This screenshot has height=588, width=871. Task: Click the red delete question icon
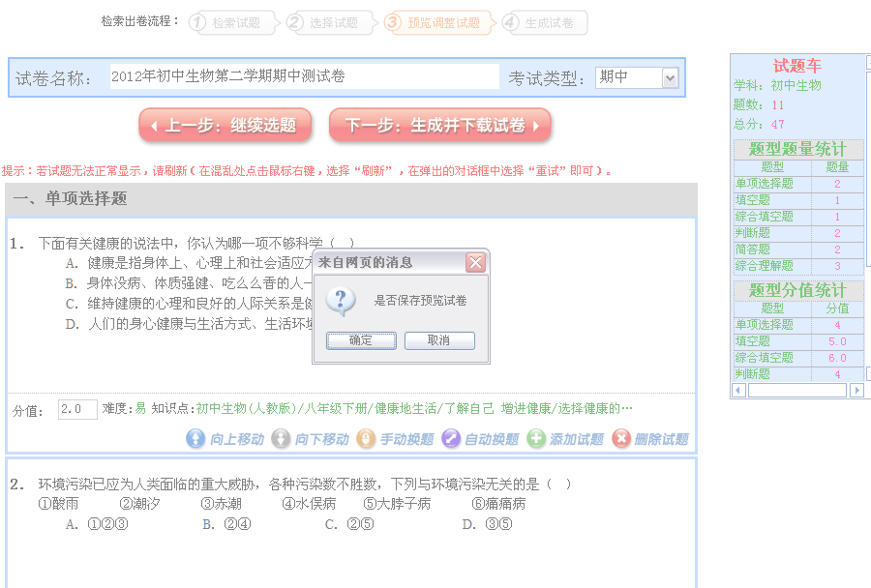coord(620,439)
